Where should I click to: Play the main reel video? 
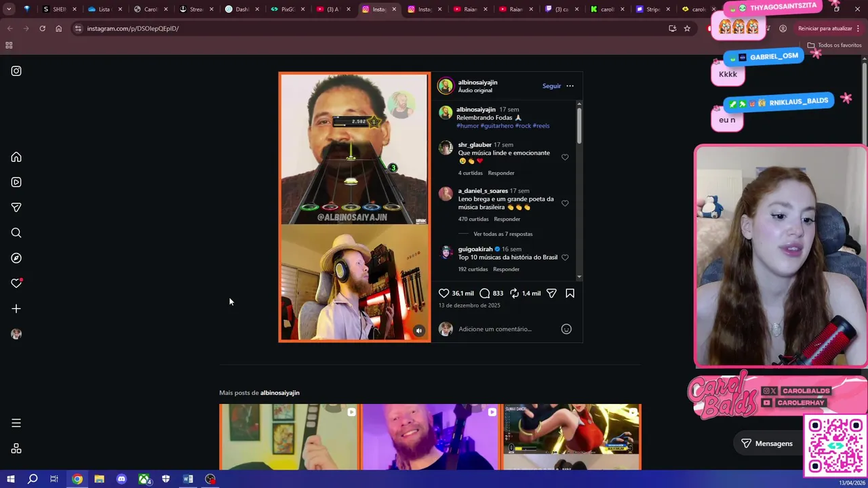(355, 207)
